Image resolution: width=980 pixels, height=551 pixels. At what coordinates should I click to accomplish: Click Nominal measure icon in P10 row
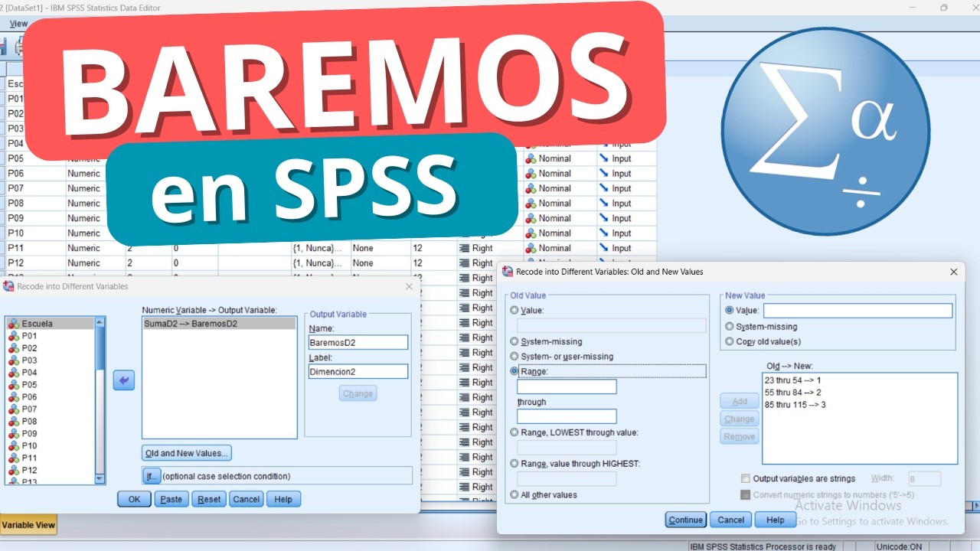[531, 233]
